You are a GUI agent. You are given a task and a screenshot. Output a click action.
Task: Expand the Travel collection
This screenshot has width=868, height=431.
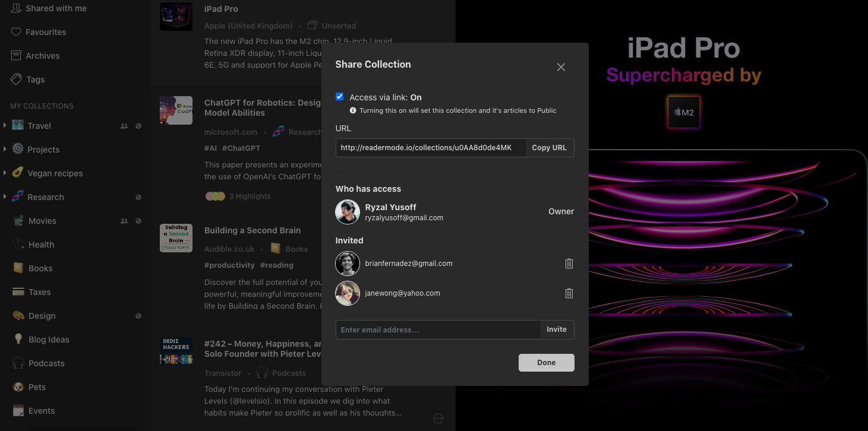tap(5, 125)
